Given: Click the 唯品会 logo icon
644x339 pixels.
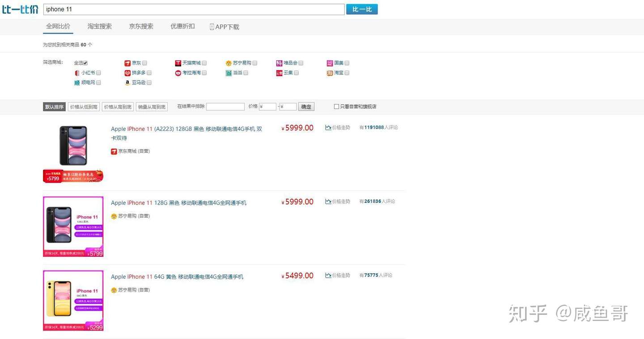Looking at the screenshot, I should (x=279, y=63).
